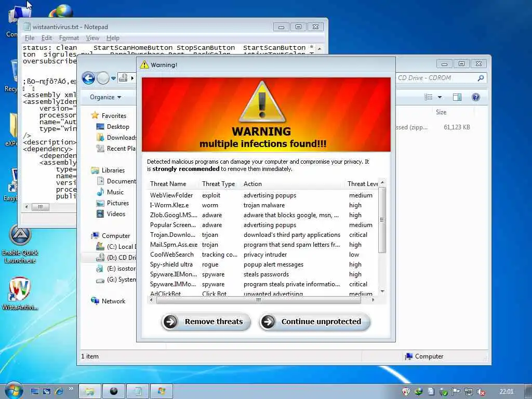Open the File menu in Notepad
Image resolution: width=532 pixels, height=399 pixels.
point(30,38)
